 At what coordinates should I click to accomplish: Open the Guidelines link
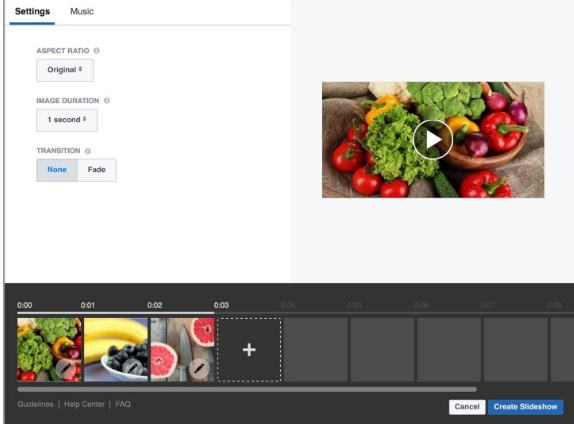(x=36, y=404)
